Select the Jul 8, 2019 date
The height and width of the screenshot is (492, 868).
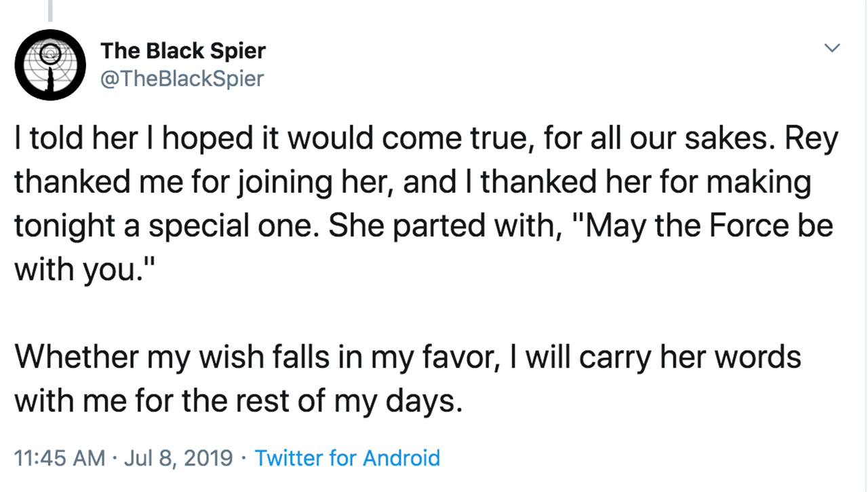click(x=179, y=458)
